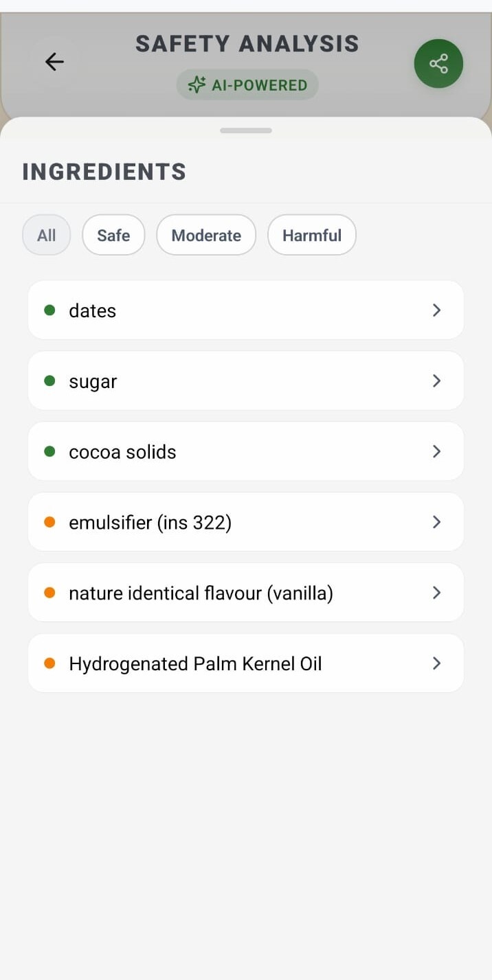Tap the green dot beside sugar
The image size is (492, 980).
pos(49,380)
